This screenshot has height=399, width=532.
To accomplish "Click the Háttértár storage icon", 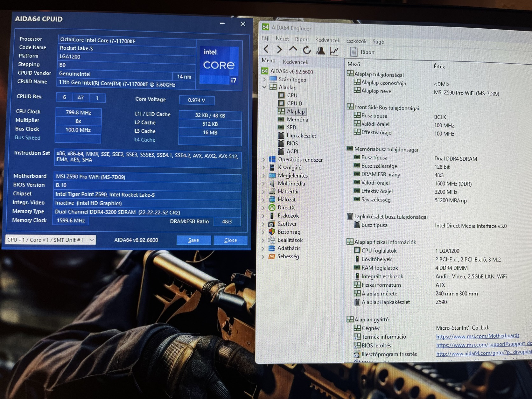I will click(272, 191).
